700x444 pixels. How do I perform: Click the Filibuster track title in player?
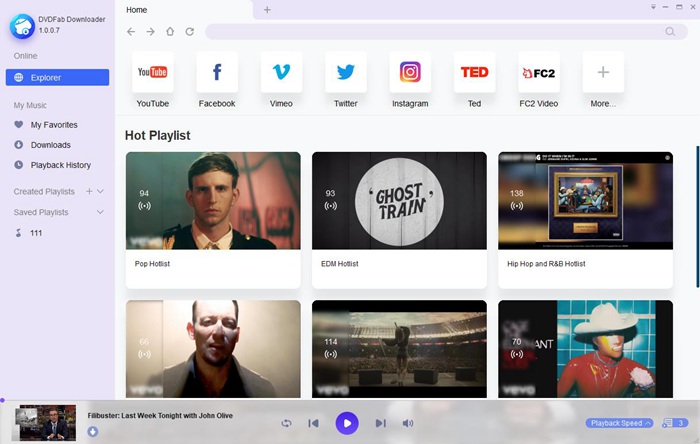160,415
